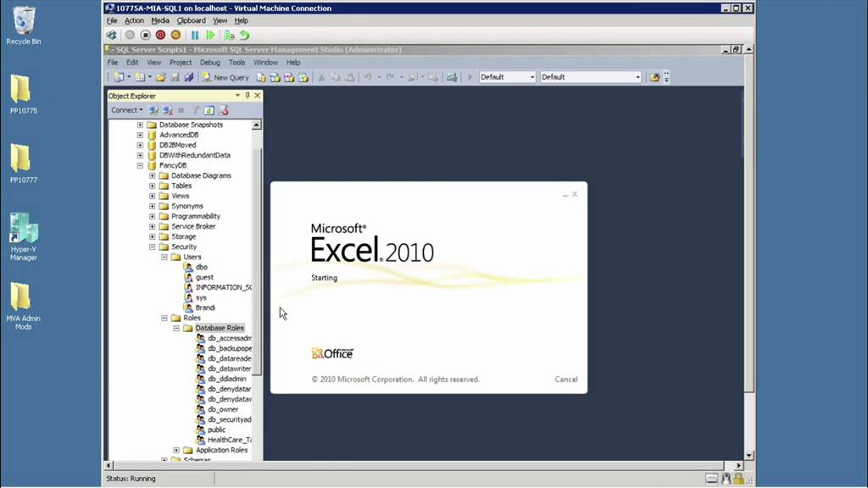
Task: Click the Analysis Services DMX Query icon
Action: (x=289, y=77)
